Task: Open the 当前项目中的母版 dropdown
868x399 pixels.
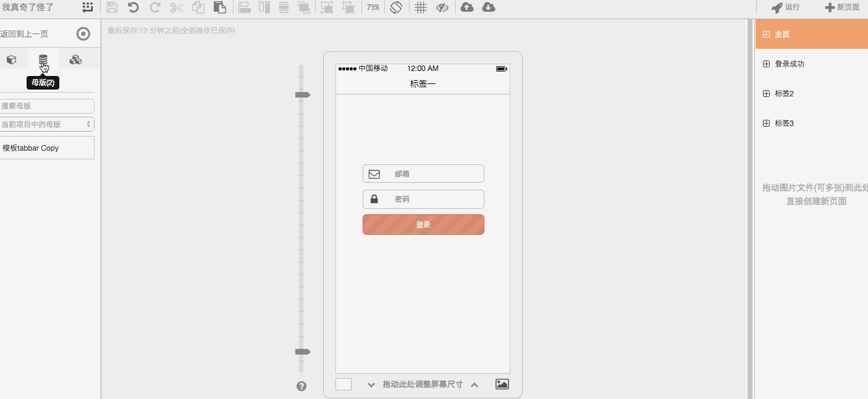Action: pyautogui.click(x=48, y=124)
